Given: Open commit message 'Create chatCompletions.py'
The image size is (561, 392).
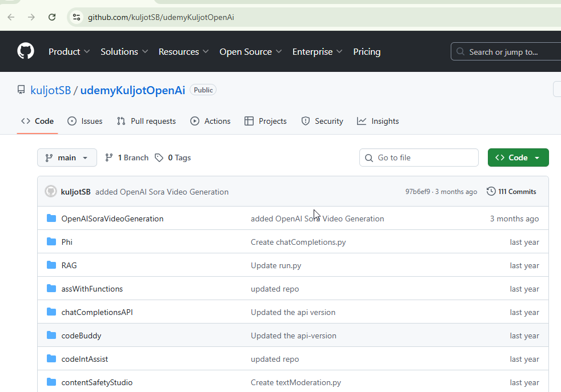Looking at the screenshot, I should point(298,242).
